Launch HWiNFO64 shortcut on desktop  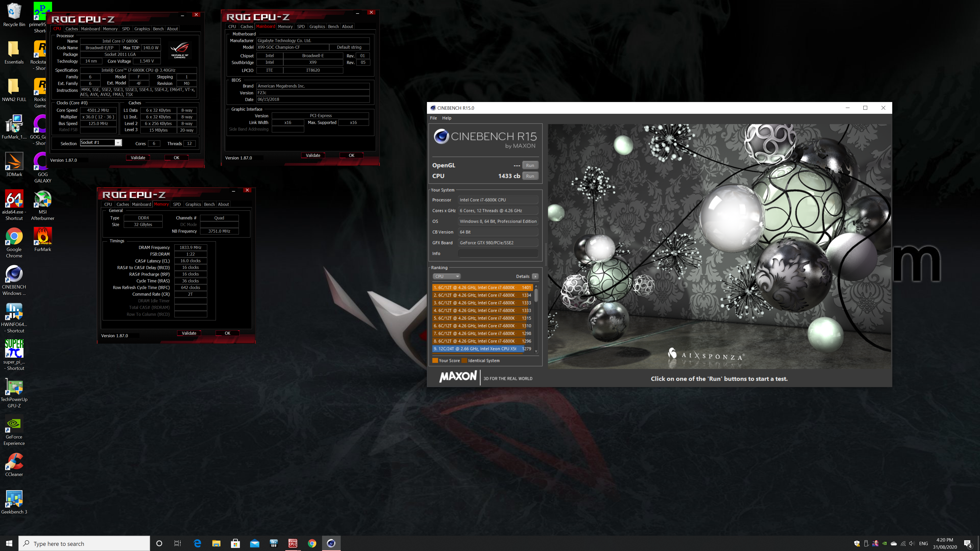tap(14, 318)
